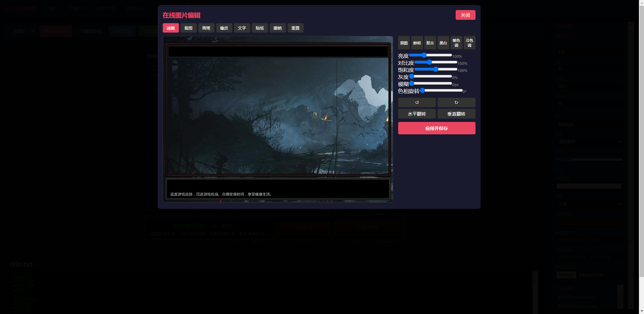This screenshot has height=314, width=644.
Task: Rotate image clockwise with the right rotate icon
Action: click(x=456, y=102)
